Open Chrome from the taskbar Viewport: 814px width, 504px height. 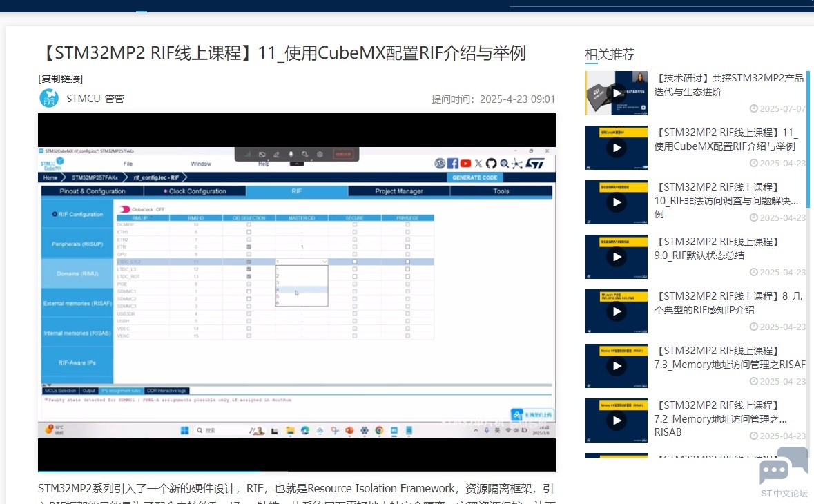[379, 430]
